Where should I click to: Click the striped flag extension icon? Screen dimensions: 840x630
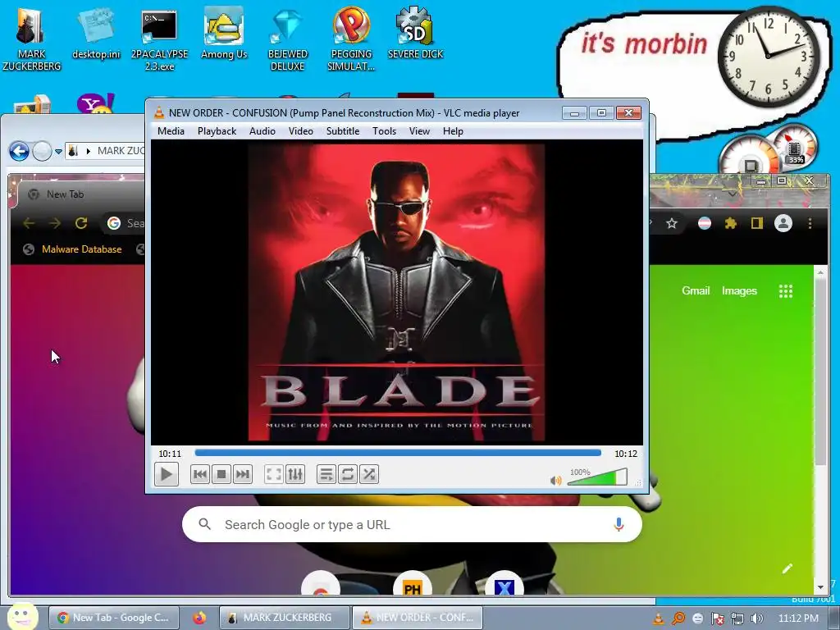(705, 223)
